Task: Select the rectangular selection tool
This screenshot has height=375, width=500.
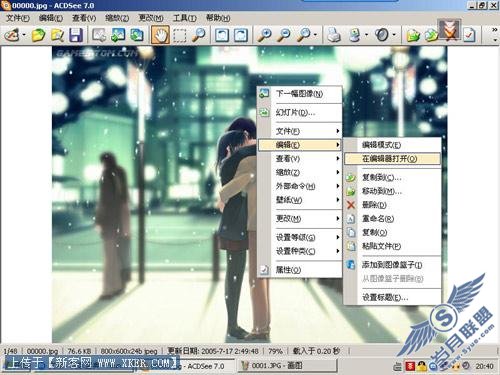Action: [180, 35]
